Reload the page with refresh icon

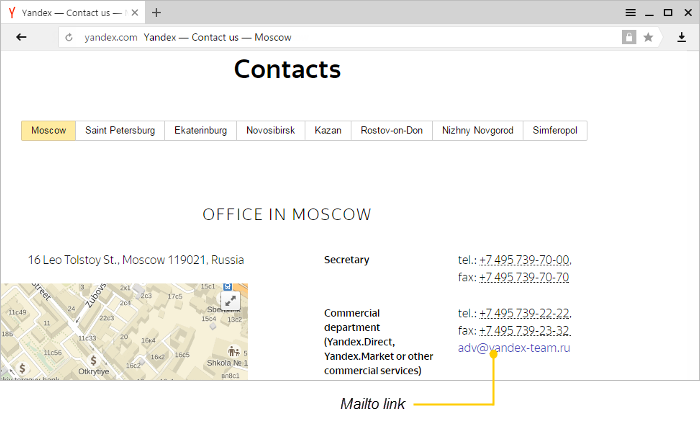click(x=69, y=38)
